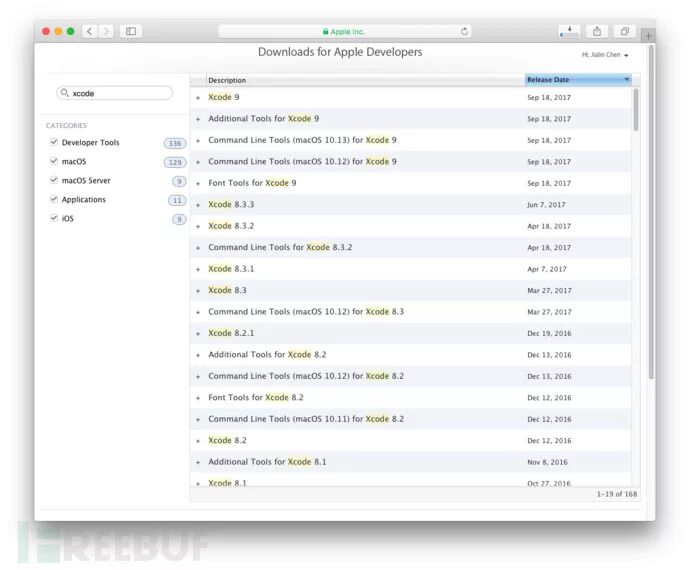The image size is (690, 570).
Task: Expand Command Line Tools (macOS 10.12) for Xcode 8.2
Action: tap(198, 377)
